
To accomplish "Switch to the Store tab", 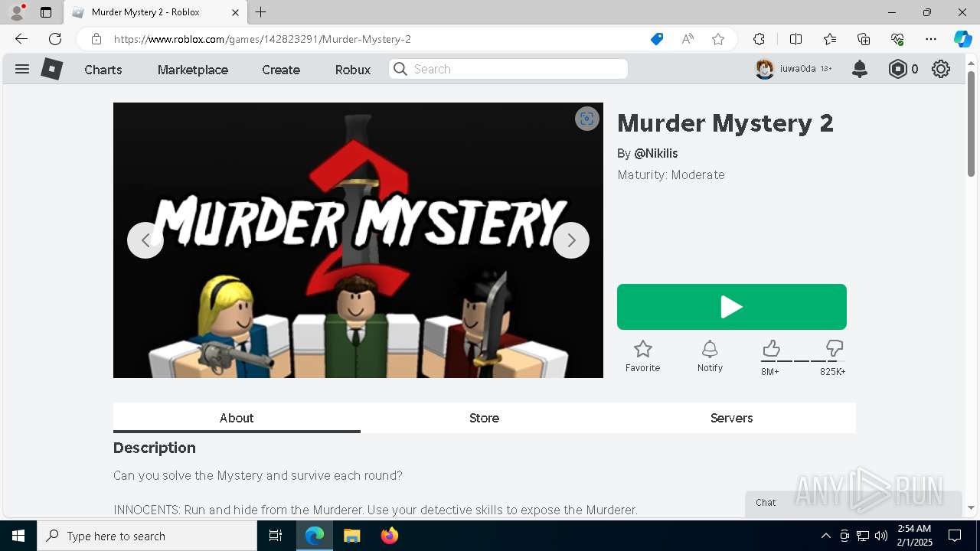I will pos(484,418).
